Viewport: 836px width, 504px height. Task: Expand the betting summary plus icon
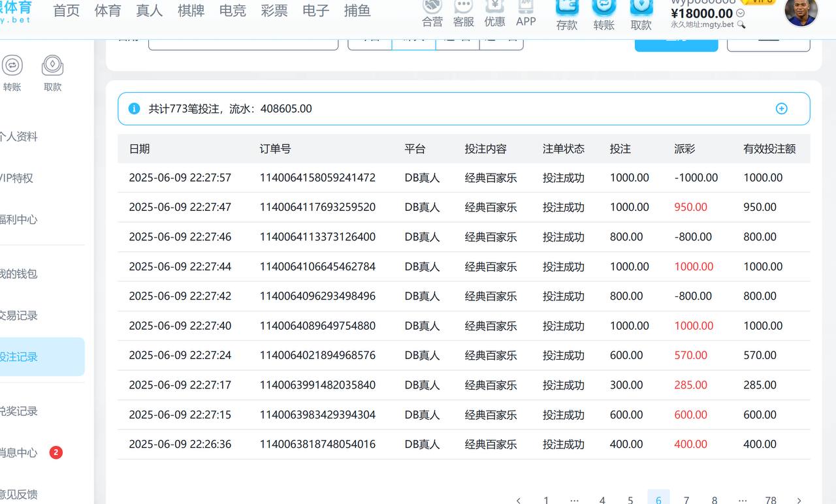click(781, 108)
